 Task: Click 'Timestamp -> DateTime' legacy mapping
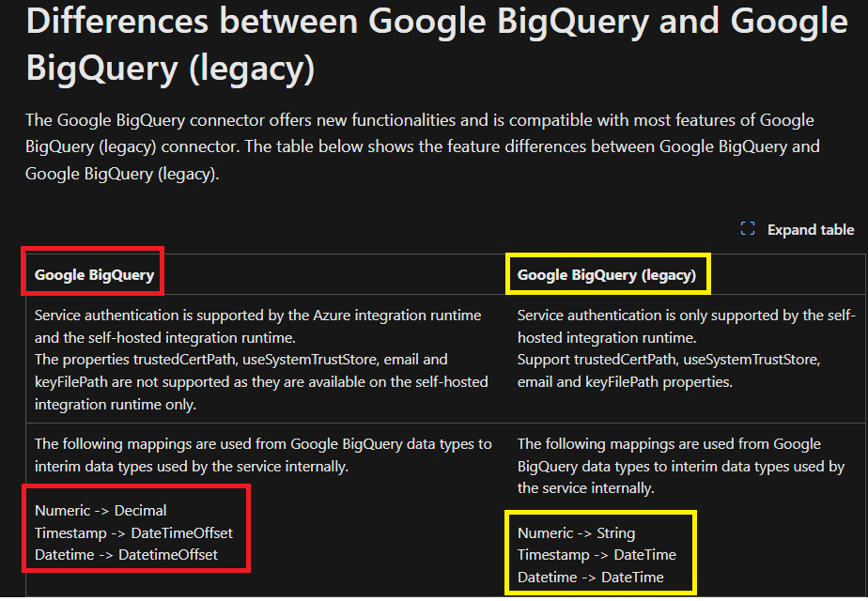[597, 554]
